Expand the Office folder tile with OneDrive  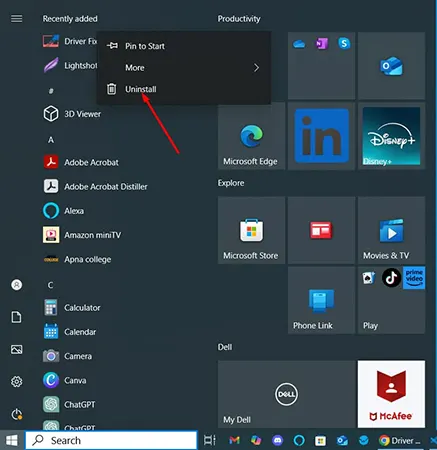(321, 66)
